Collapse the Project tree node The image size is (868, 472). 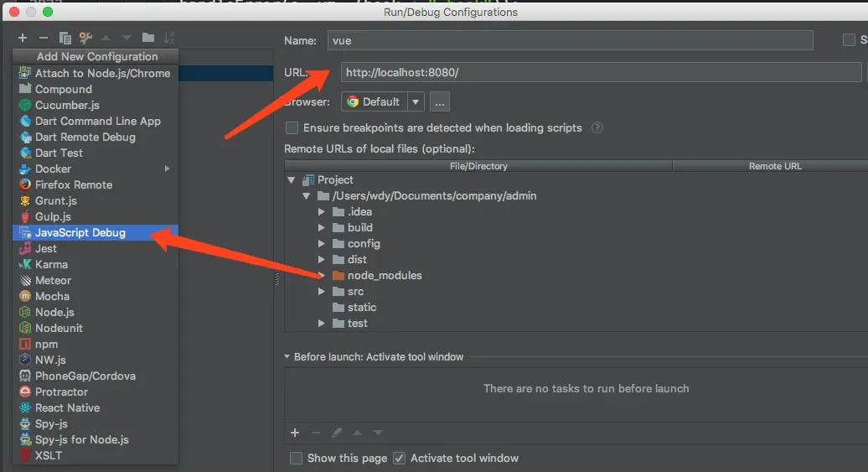[292, 180]
